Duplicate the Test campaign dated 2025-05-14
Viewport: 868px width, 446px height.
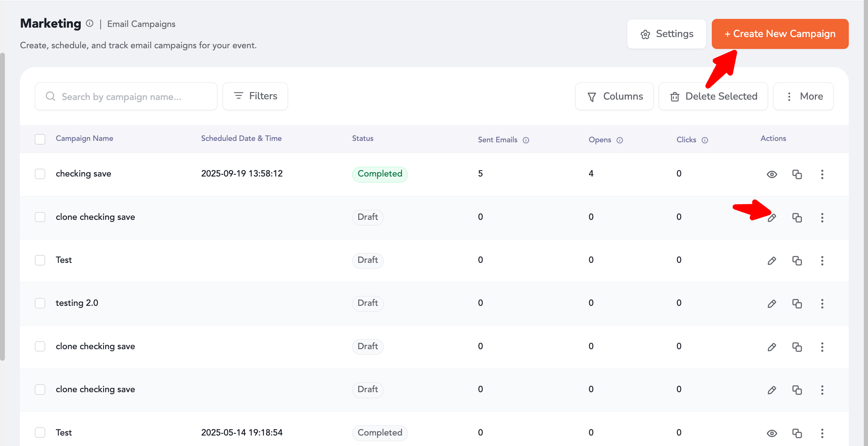coord(797,433)
